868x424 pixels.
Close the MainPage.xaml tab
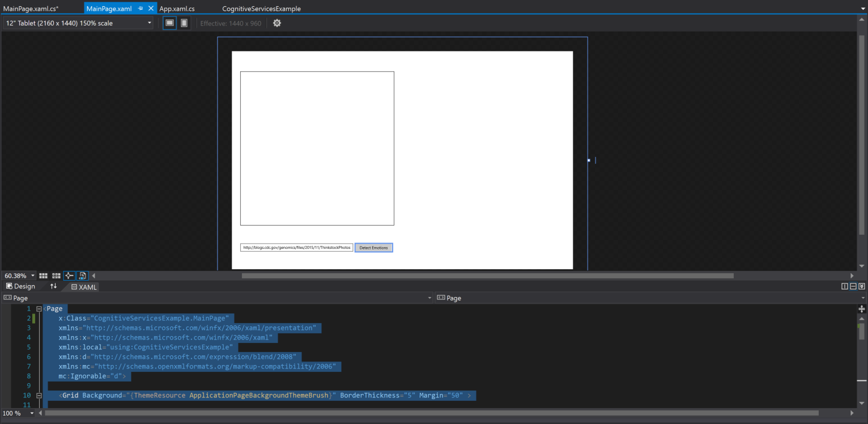coord(151,9)
